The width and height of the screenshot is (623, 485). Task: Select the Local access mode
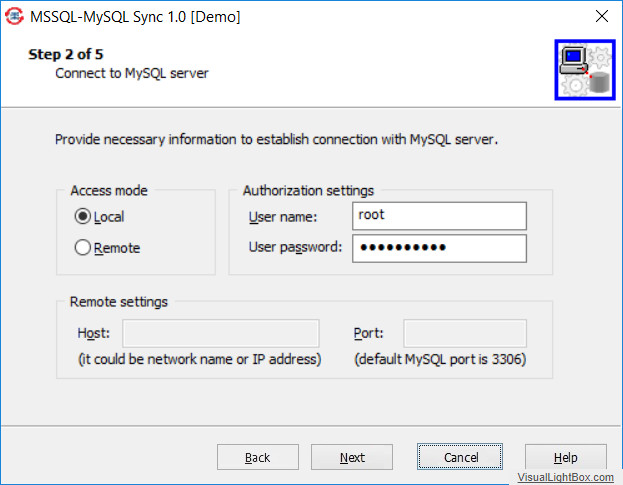pyautogui.click(x=83, y=216)
